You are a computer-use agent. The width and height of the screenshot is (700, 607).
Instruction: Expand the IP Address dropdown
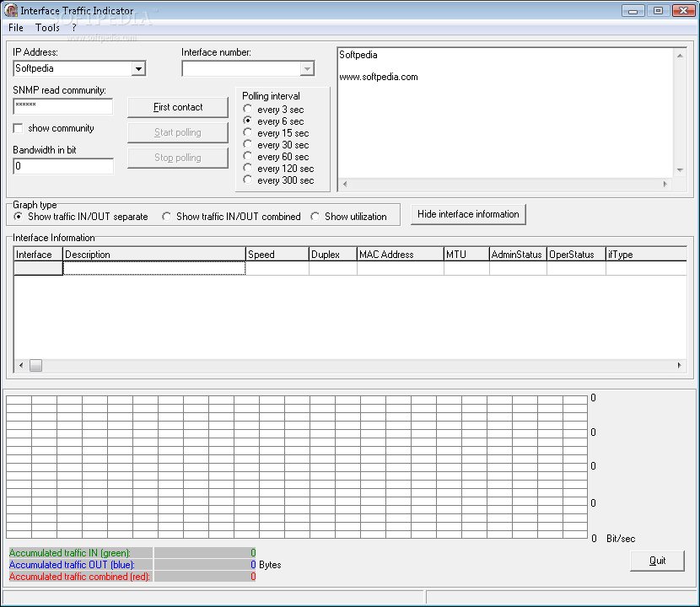click(x=138, y=69)
